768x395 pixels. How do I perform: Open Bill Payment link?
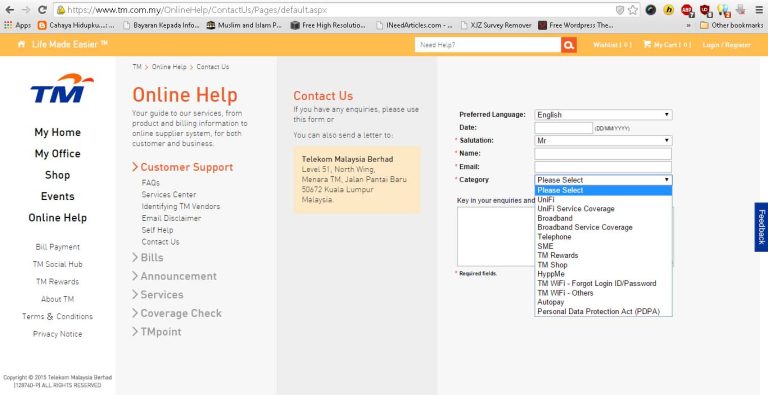click(57, 247)
